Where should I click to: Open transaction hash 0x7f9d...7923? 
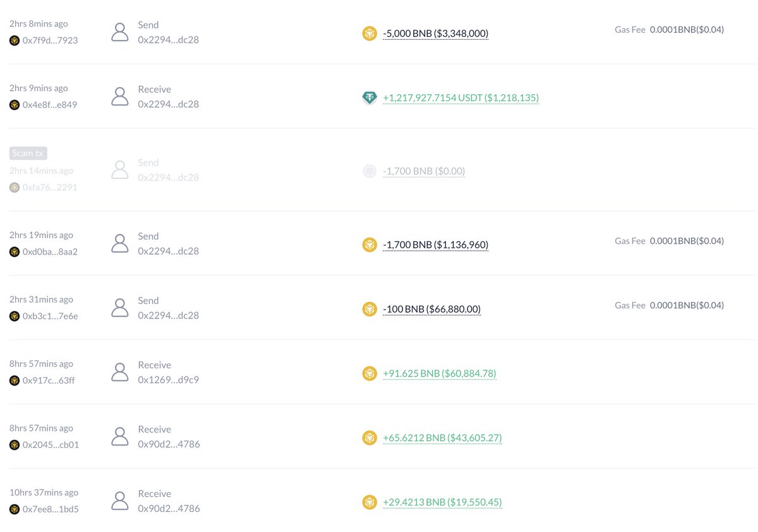point(50,40)
